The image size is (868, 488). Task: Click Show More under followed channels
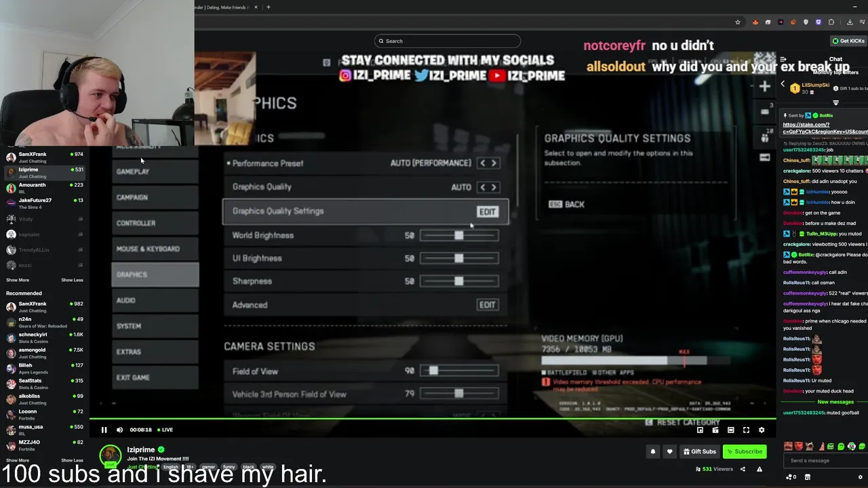[18, 280]
